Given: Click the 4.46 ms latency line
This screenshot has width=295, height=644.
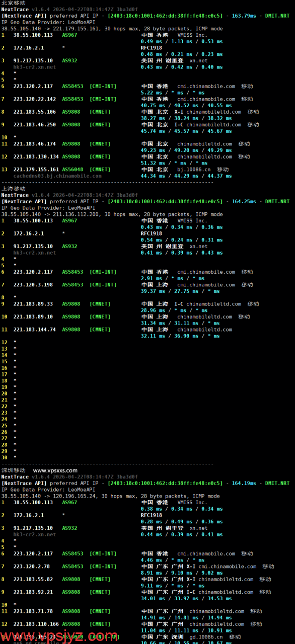Looking at the screenshot, I should pyautogui.click(x=173, y=560).
